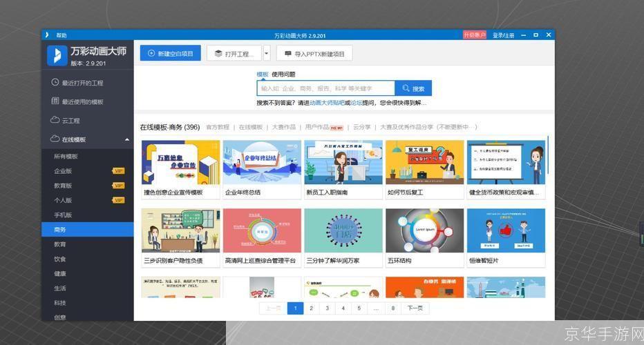The height and width of the screenshot is (345, 644).
Task: Open the 官方教程 tab
Action: [x=218, y=127]
